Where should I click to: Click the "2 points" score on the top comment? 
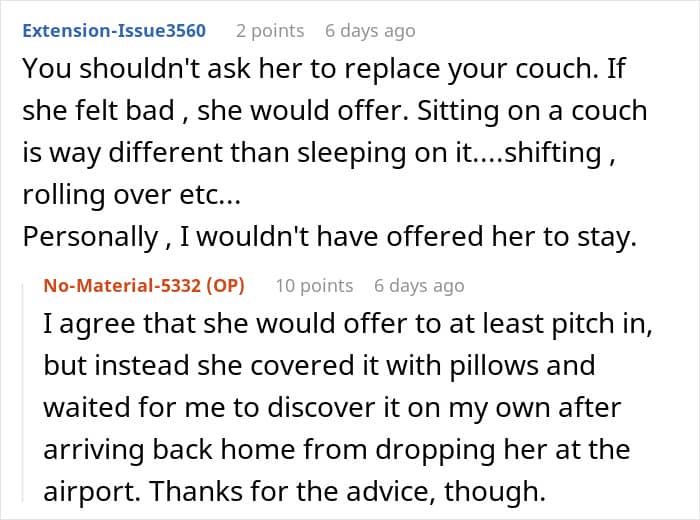click(270, 30)
